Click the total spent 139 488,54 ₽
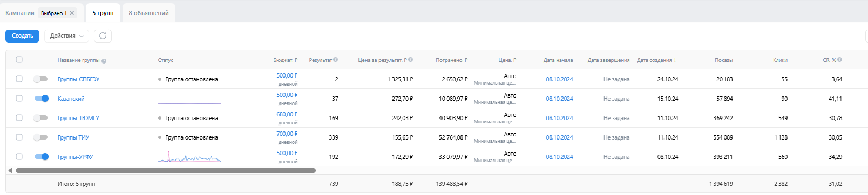This screenshot has height=195, width=868. 451,184
